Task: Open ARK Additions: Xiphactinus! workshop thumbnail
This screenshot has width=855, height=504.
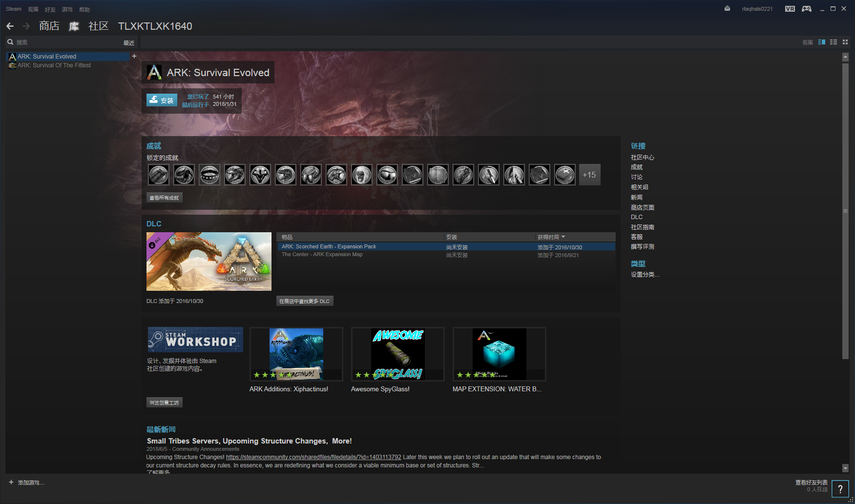Action: coord(296,354)
